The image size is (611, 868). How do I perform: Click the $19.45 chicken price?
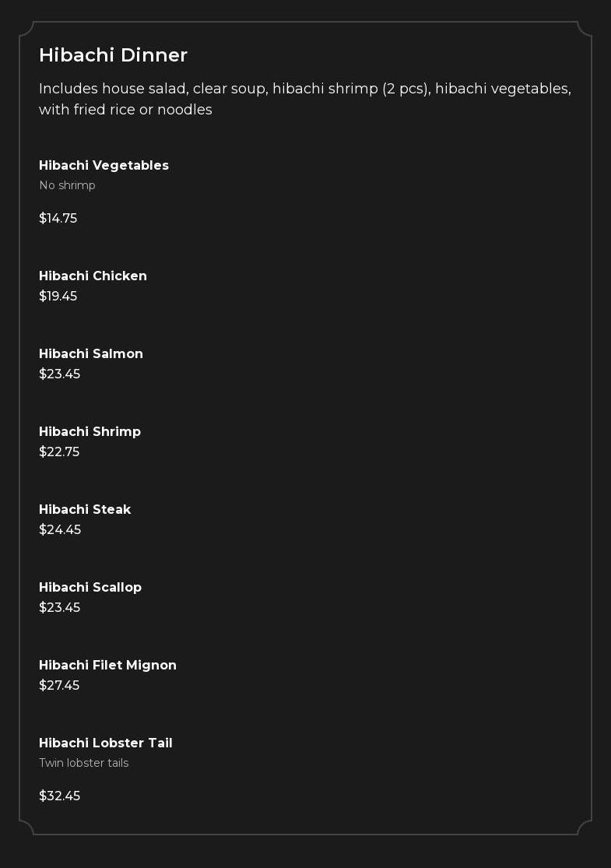(x=58, y=296)
